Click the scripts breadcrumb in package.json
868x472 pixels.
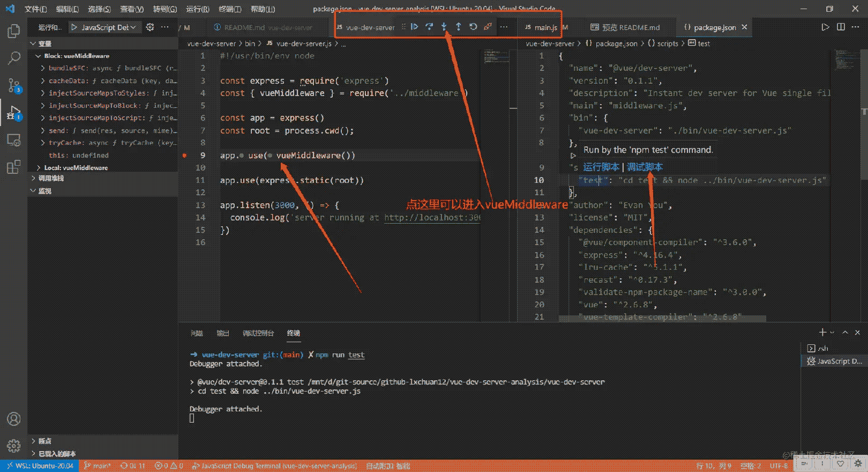point(663,43)
